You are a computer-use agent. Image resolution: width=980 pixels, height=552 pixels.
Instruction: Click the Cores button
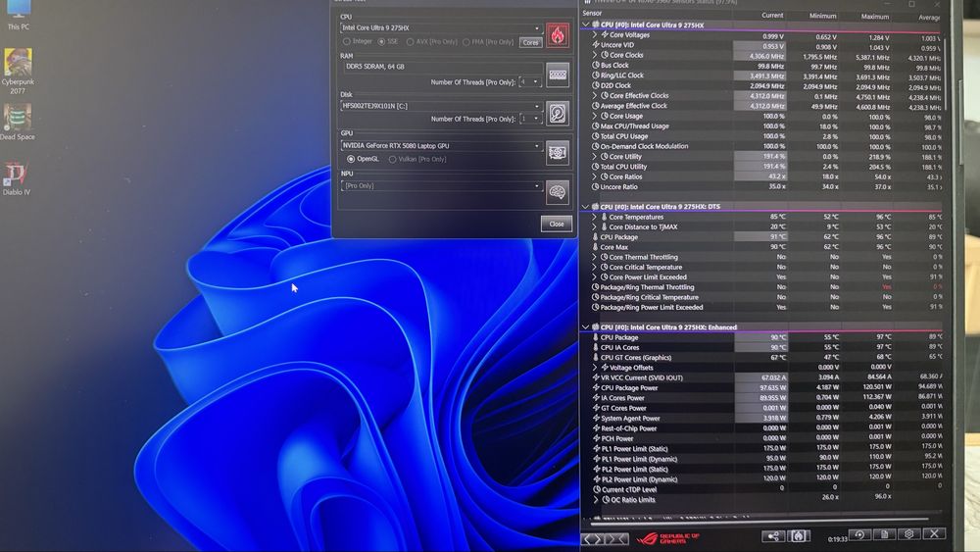click(x=530, y=42)
